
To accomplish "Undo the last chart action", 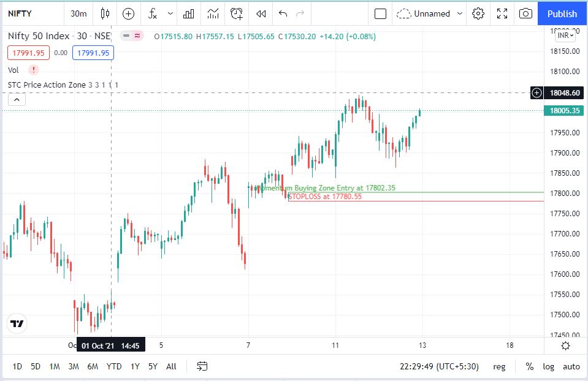I will point(283,13).
